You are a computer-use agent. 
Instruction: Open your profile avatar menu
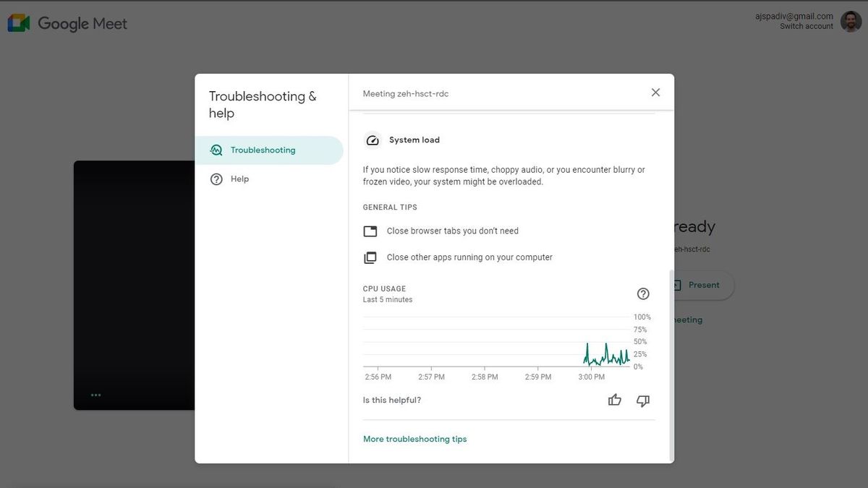pos(851,21)
